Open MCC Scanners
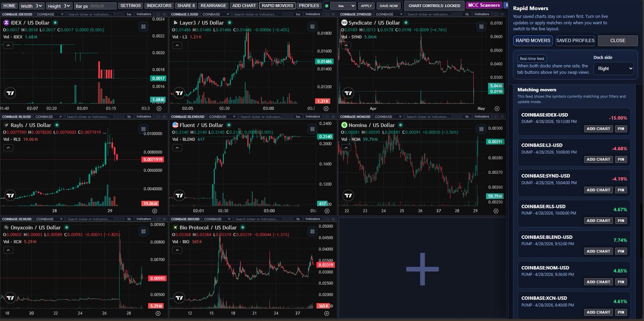This screenshot has width=644, height=321. click(484, 5)
